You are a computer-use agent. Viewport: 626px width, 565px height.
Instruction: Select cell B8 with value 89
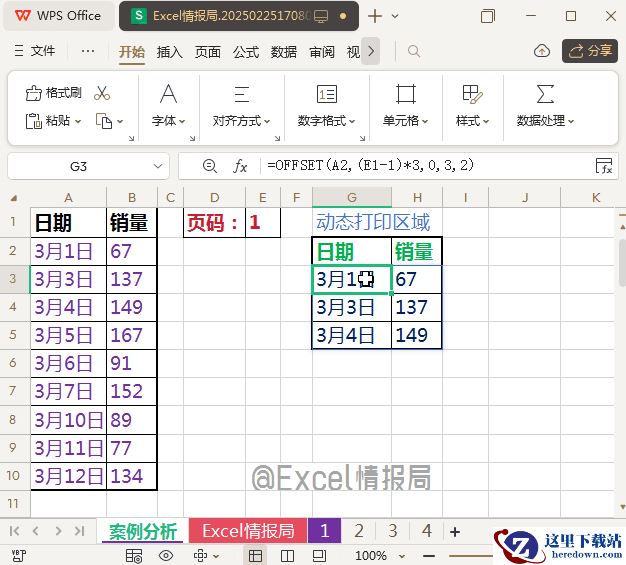[131, 420]
